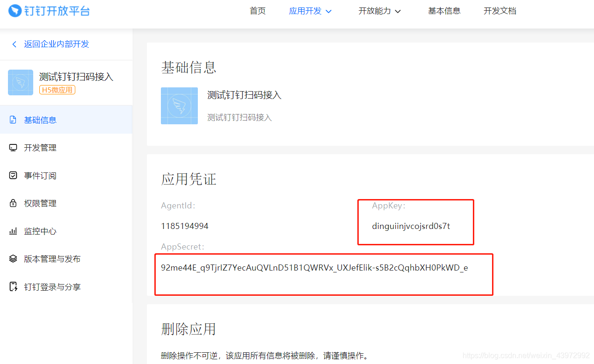This screenshot has height=364, width=594.
Task: Click the 返回企业内部开发 link
Action: pyautogui.click(x=57, y=44)
